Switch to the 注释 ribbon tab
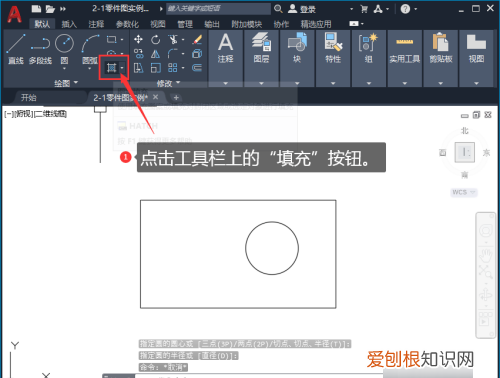This screenshot has height=378, width=500. pyautogui.click(x=96, y=24)
